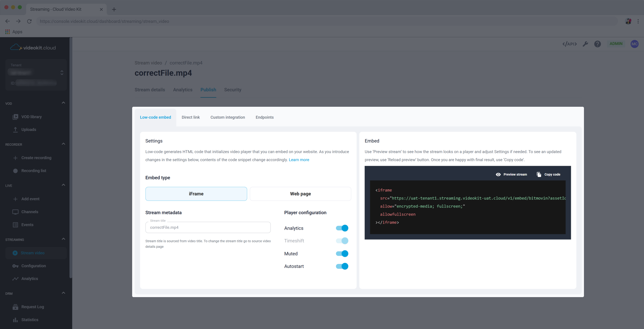644x329 pixels.
Task: Open the browser three-dot menu
Action: [638, 21]
